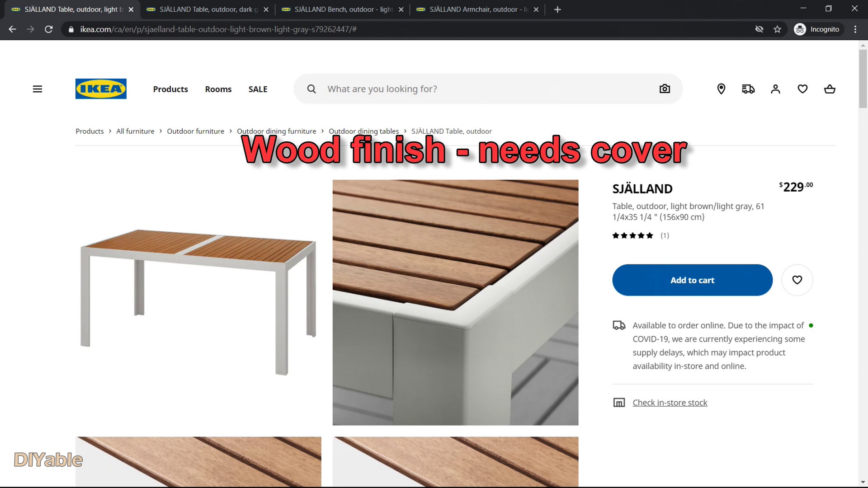Close the SJÄLLAND Armchair tab

click(536, 9)
